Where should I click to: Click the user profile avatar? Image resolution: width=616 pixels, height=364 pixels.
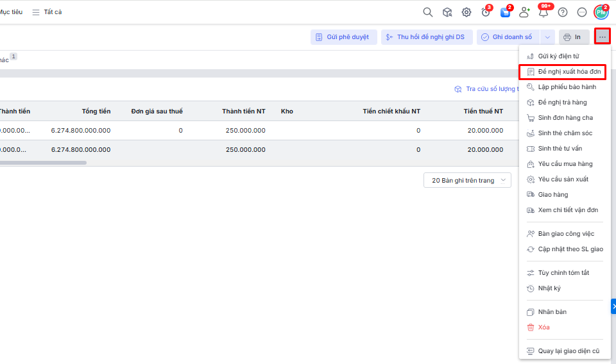pyautogui.click(x=601, y=12)
